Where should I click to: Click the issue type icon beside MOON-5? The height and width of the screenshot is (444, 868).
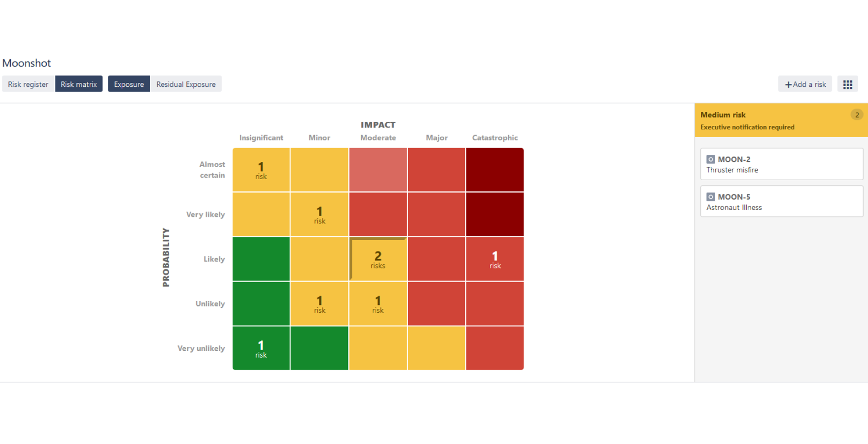pos(710,196)
